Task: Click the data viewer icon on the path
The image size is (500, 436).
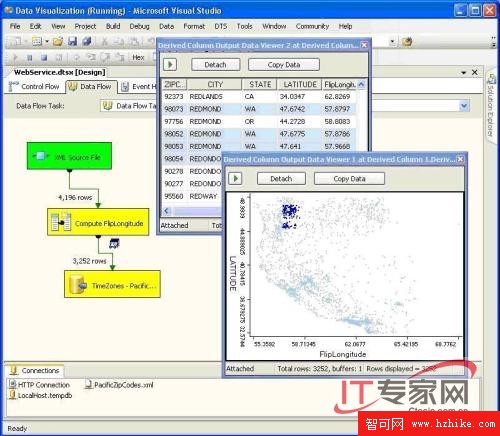Action: pyautogui.click(x=114, y=244)
